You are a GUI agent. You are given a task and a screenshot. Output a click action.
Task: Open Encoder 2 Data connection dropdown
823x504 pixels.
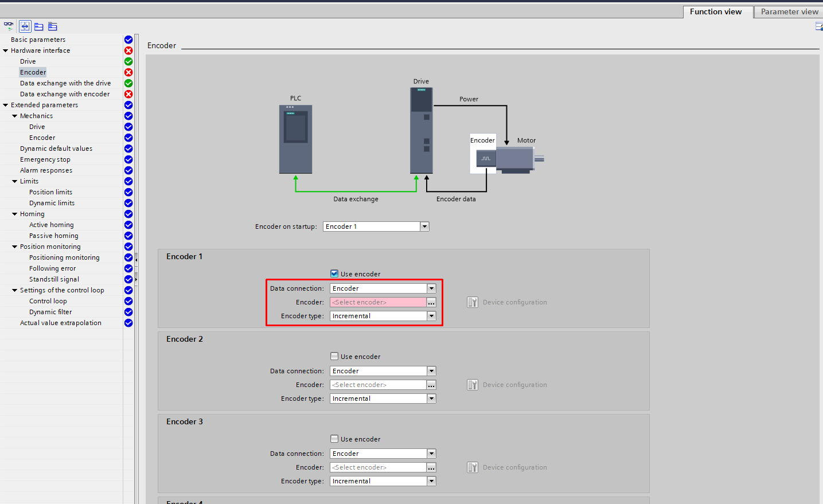432,371
